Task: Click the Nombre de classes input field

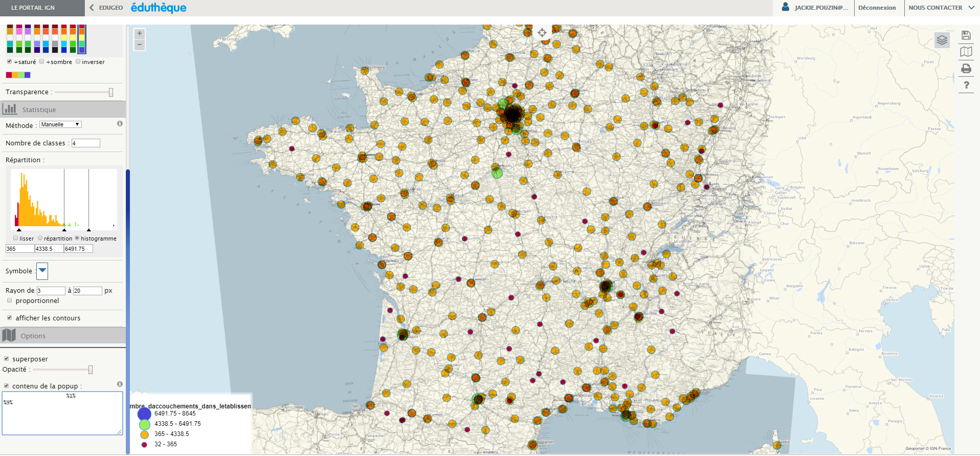Action: (86, 143)
